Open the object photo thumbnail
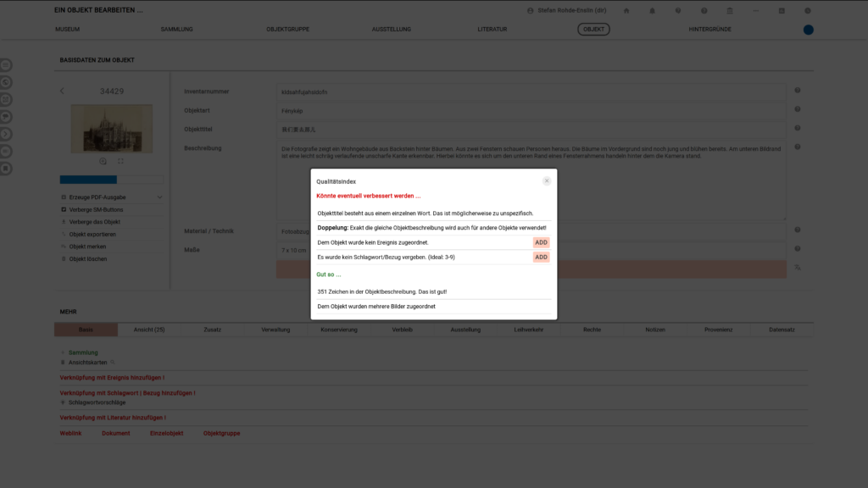This screenshot has width=868, height=488. tap(112, 129)
